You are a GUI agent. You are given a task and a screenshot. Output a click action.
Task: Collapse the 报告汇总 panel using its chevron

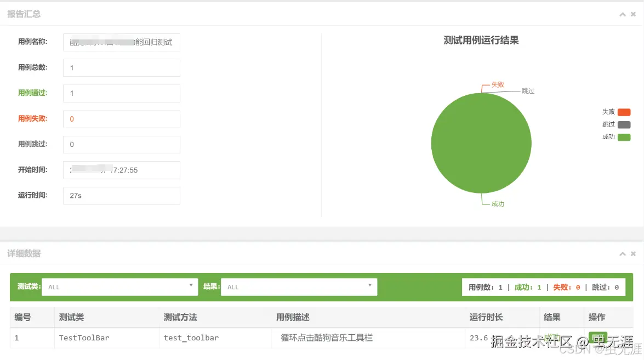click(x=623, y=14)
